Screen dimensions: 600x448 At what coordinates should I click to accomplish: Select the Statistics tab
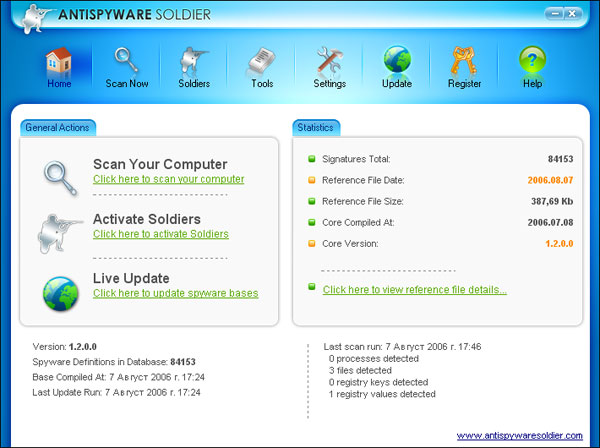click(x=316, y=127)
